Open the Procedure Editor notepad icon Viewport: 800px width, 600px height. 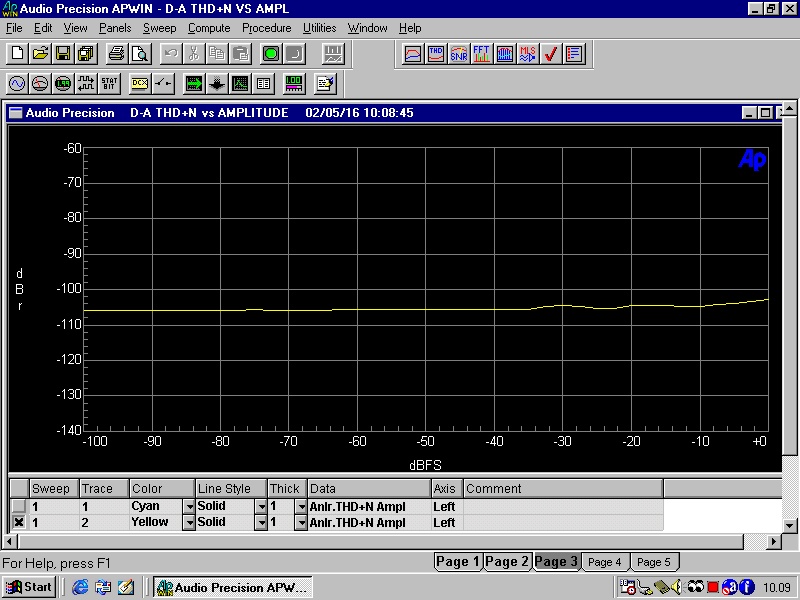(x=325, y=84)
